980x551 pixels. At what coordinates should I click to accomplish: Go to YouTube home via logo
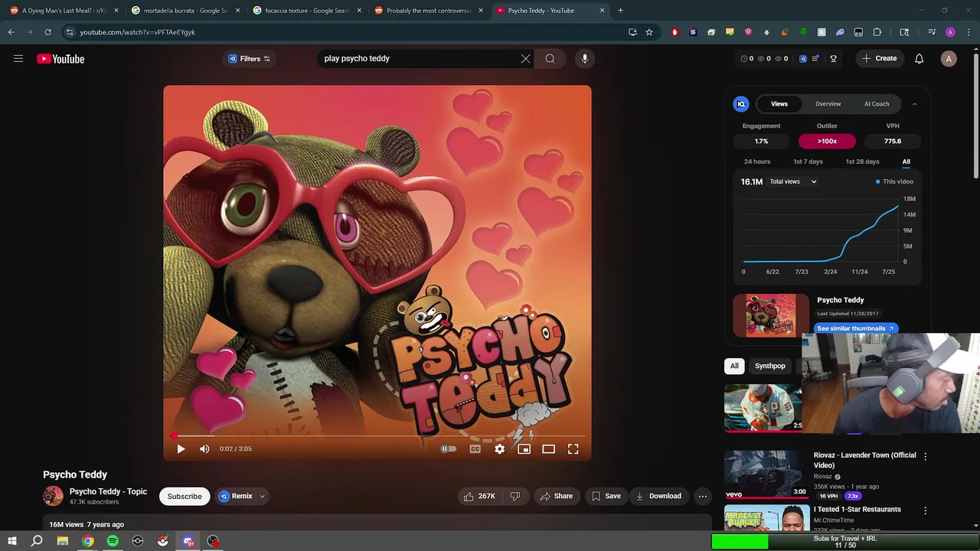pyautogui.click(x=60, y=59)
